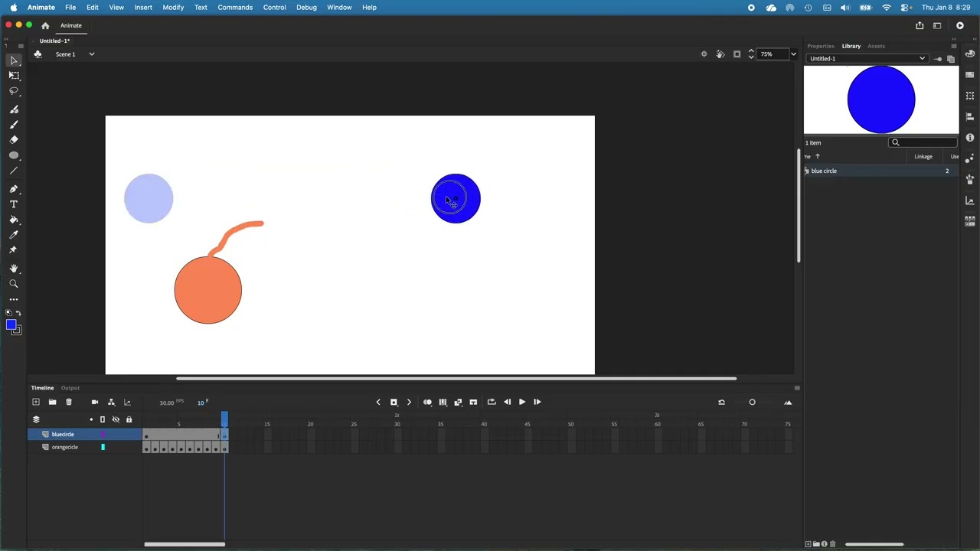
Task: Pick the Eraser tool
Action: [x=14, y=139]
